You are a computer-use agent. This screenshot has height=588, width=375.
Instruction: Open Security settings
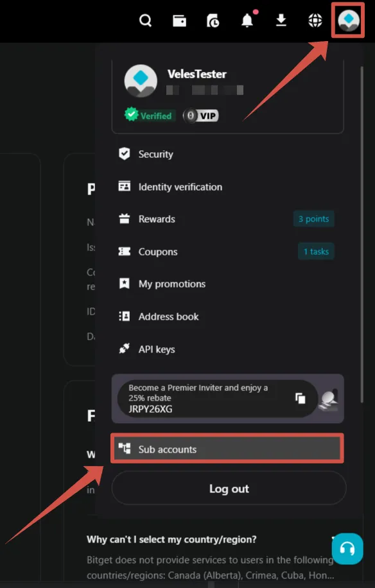(x=155, y=154)
